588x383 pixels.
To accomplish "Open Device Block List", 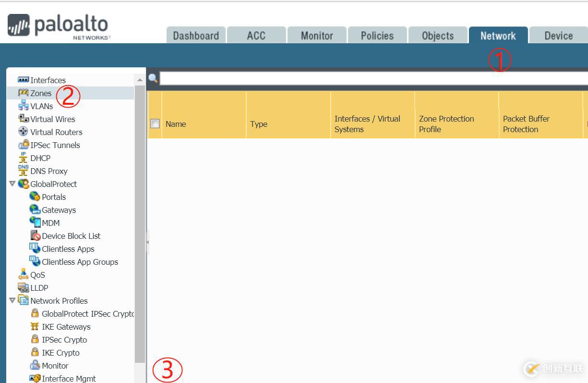I will pyautogui.click(x=71, y=236).
